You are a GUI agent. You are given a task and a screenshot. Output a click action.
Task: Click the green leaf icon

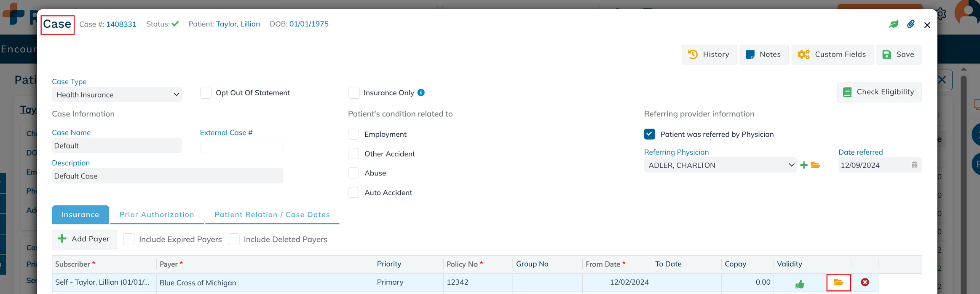click(893, 24)
